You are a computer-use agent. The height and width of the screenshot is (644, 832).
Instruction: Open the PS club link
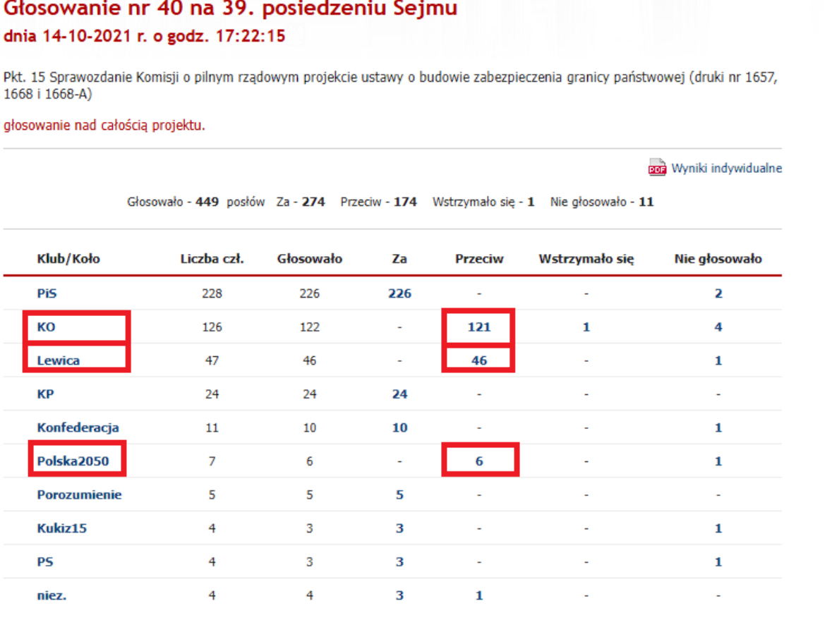[x=45, y=562]
